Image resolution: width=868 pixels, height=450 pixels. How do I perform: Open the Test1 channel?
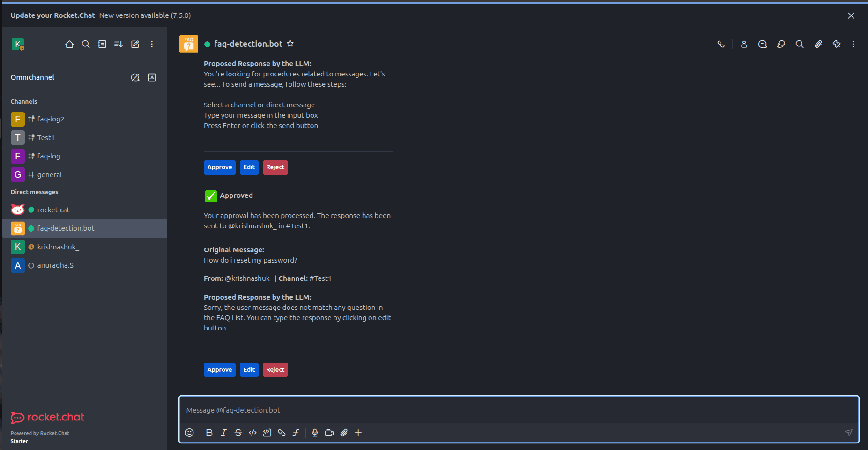coord(85,137)
